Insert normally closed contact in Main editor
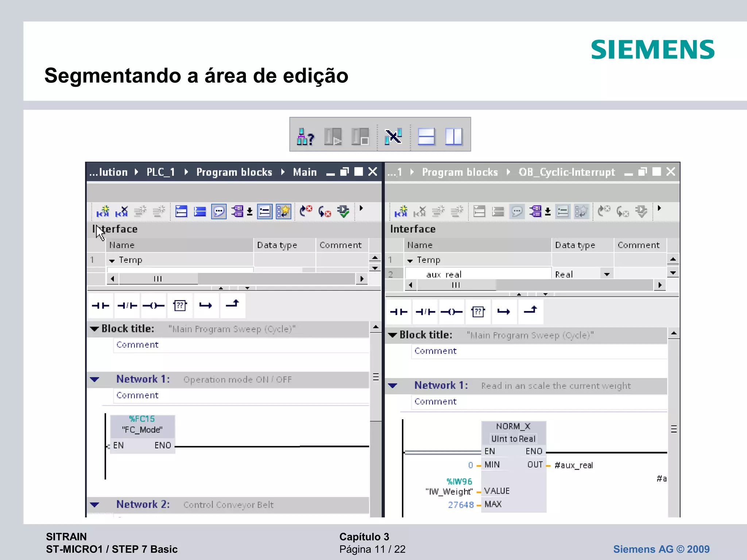747x560 pixels. tap(127, 306)
